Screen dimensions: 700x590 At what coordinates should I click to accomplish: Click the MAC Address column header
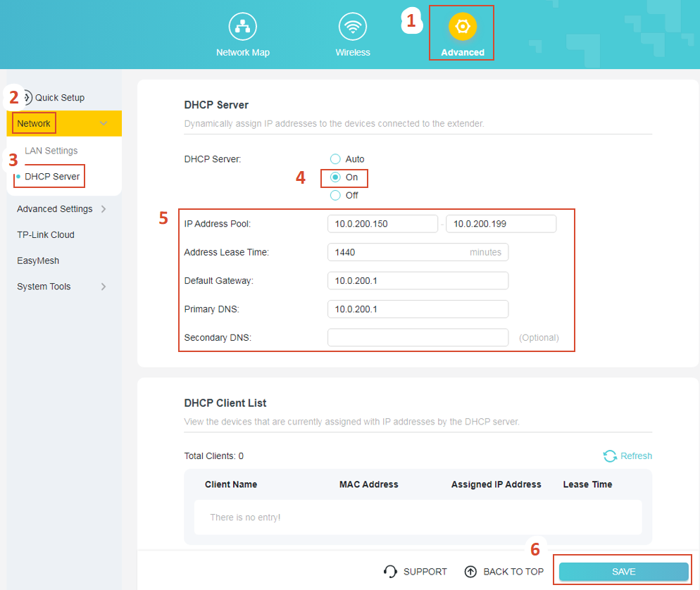tap(369, 484)
